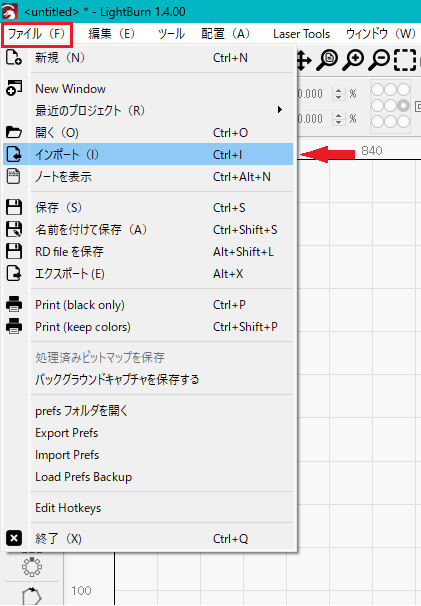
Task: Expand the 最近のプロジェクト submenu arrow
Action: 280,110
